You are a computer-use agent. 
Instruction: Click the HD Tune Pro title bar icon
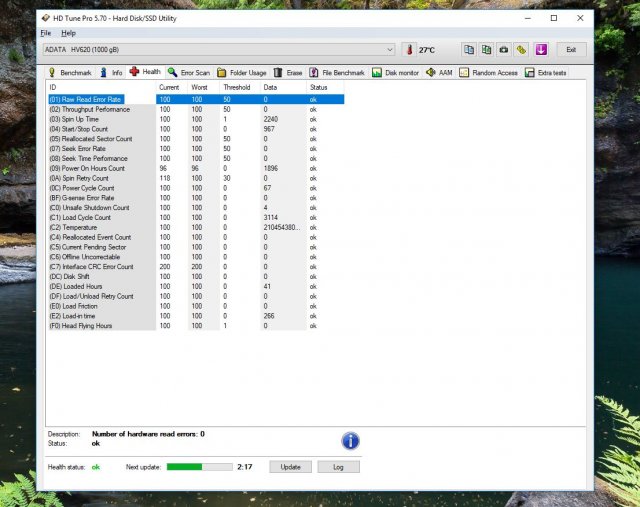[46, 18]
